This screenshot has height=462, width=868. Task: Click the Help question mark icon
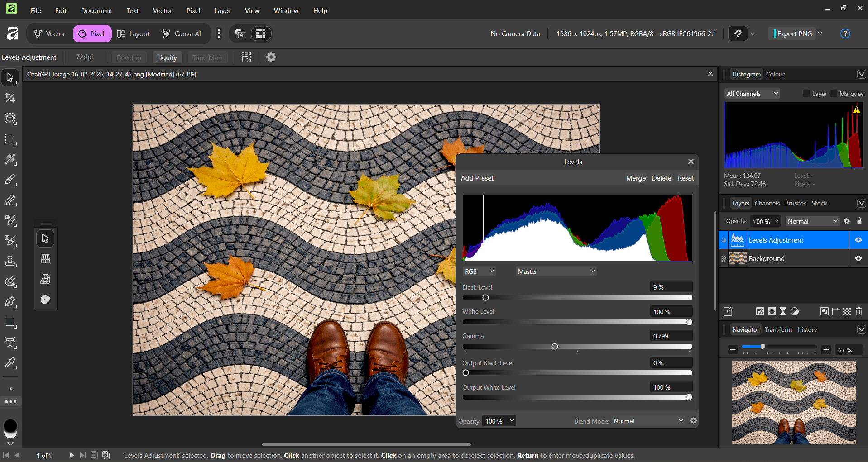pos(845,33)
